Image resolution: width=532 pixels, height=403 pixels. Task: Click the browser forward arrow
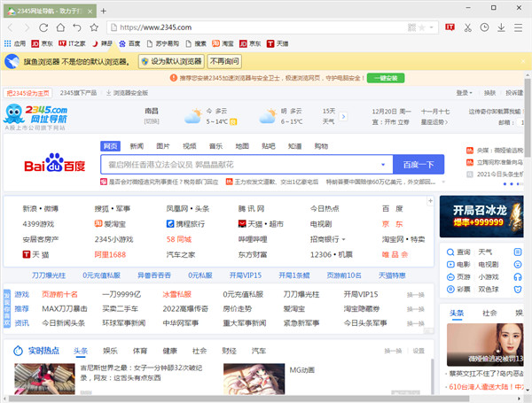[27, 27]
